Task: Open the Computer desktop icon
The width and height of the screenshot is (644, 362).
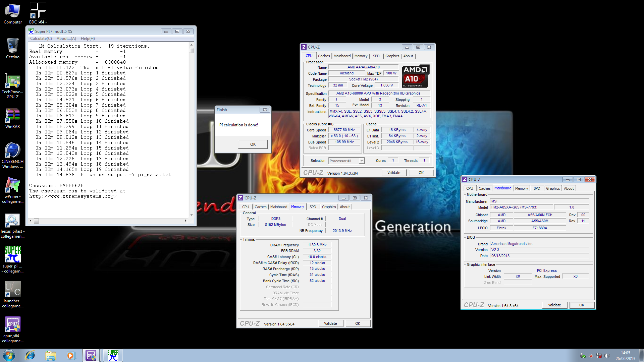Action: (13, 13)
